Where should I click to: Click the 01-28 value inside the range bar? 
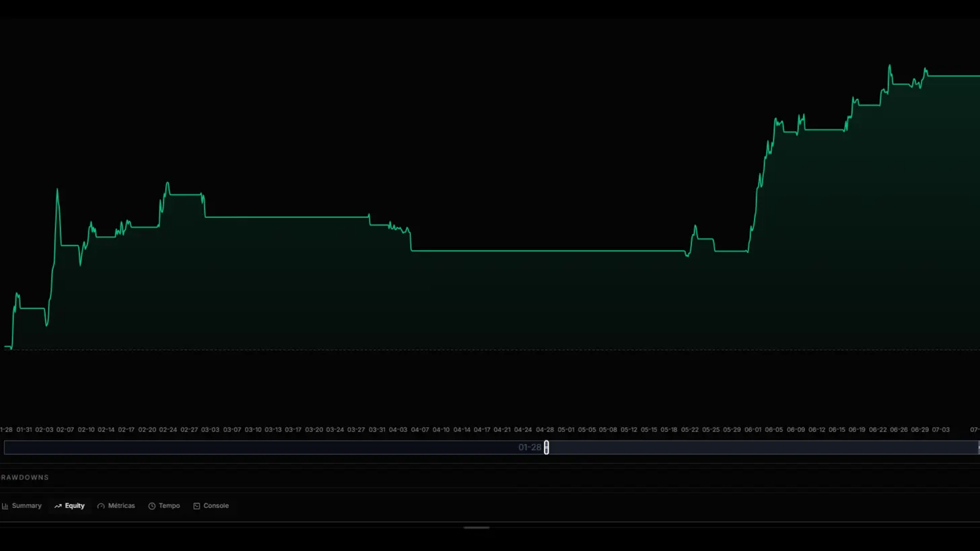point(530,447)
